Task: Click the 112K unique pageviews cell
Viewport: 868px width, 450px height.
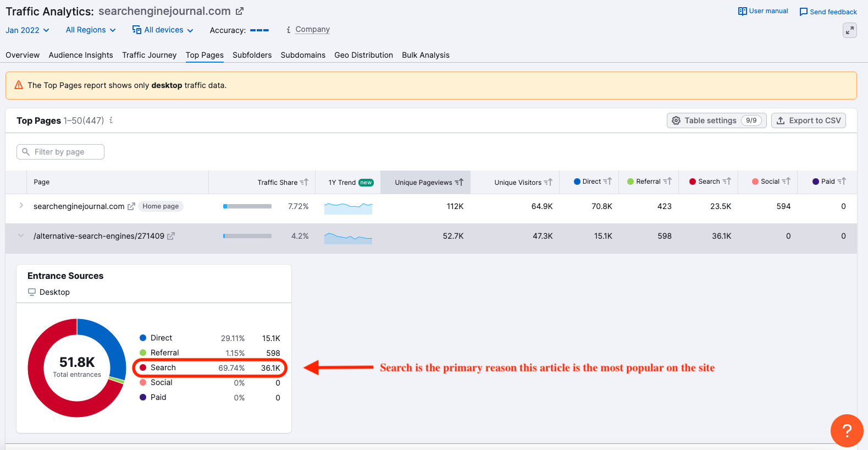Action: pyautogui.click(x=455, y=206)
